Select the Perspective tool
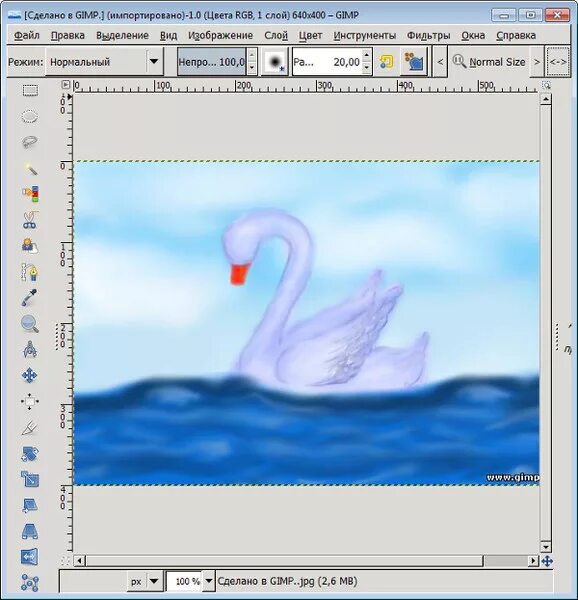 tap(29, 531)
